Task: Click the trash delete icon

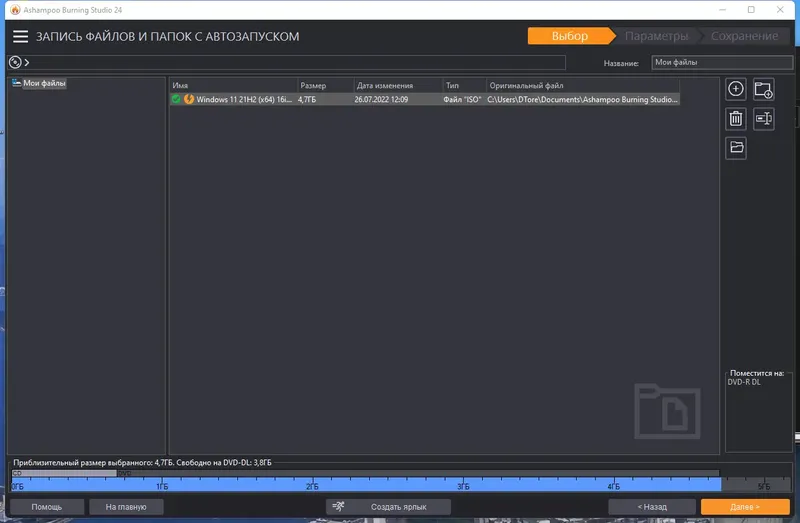Action: (735, 118)
